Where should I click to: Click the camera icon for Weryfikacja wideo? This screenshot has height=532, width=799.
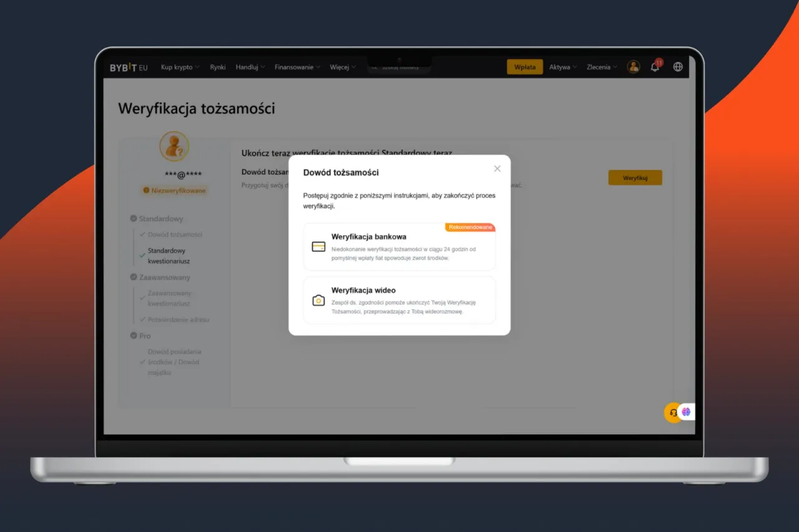318,301
